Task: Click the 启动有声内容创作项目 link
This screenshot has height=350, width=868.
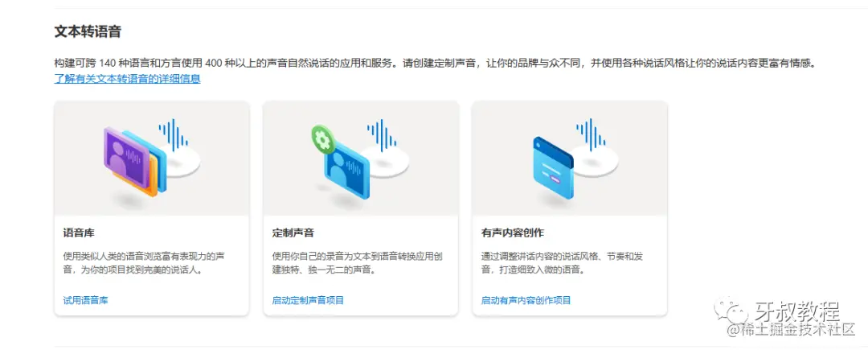Action: point(526,301)
